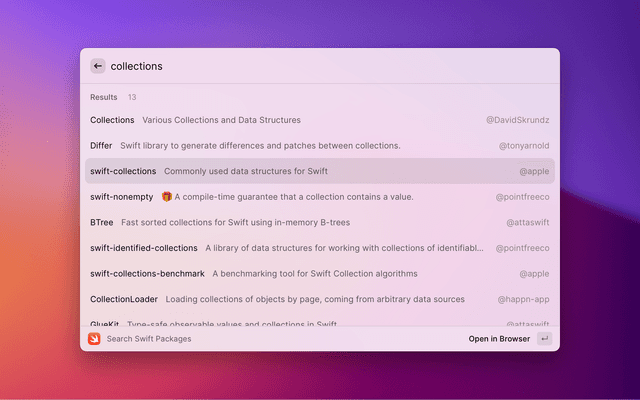Click the gift emoji in swift-nonempty row
640x400 pixels.
pos(166,197)
